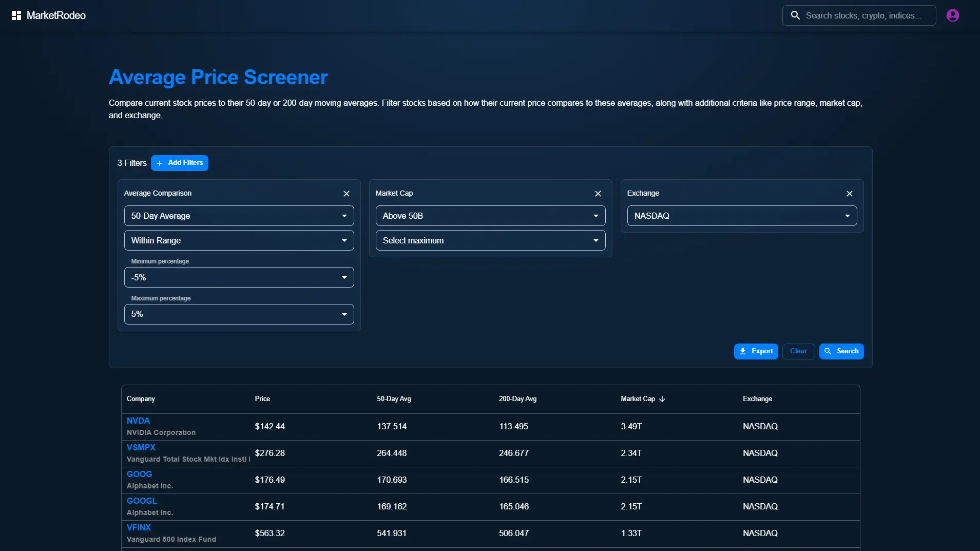Select the VSMPX price $276.28
This screenshot has height=551, width=980.
270,453
